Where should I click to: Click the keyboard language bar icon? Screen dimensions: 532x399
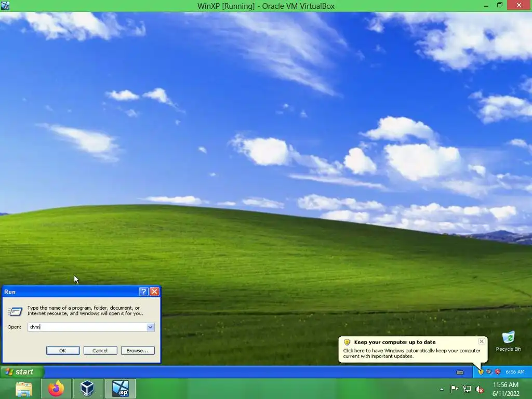tap(460, 372)
